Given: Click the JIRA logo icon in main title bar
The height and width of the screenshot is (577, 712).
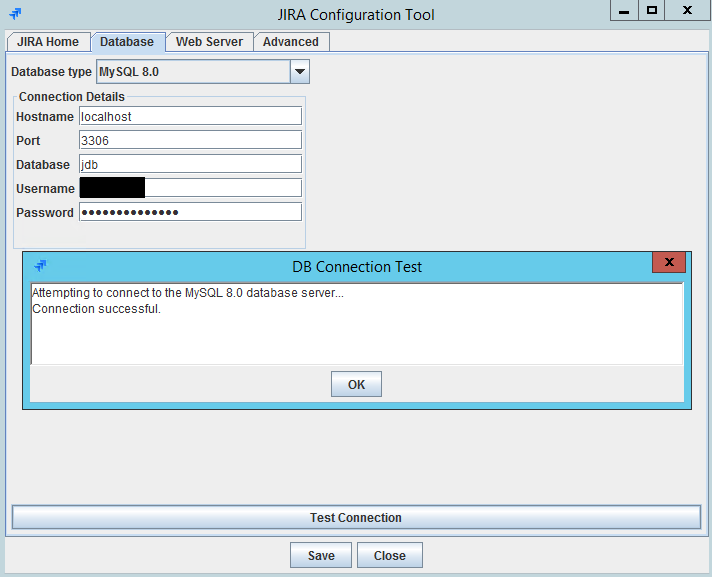Looking at the screenshot, I should 15,14.
